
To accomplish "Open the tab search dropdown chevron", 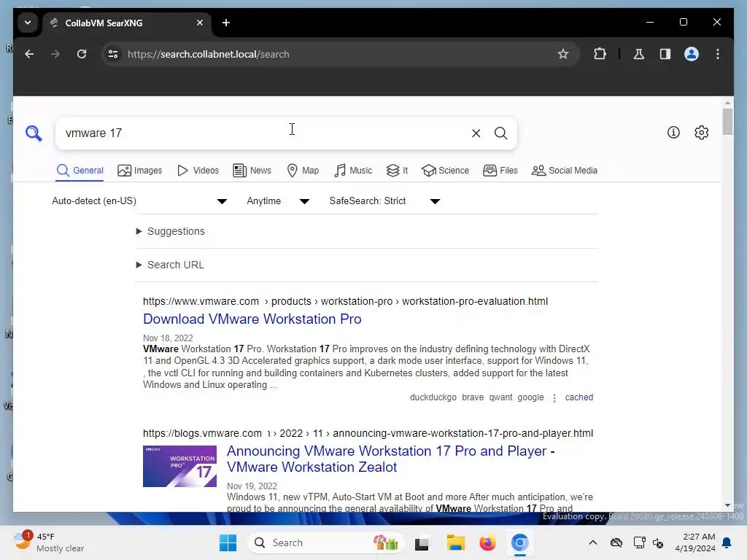I will [28, 23].
